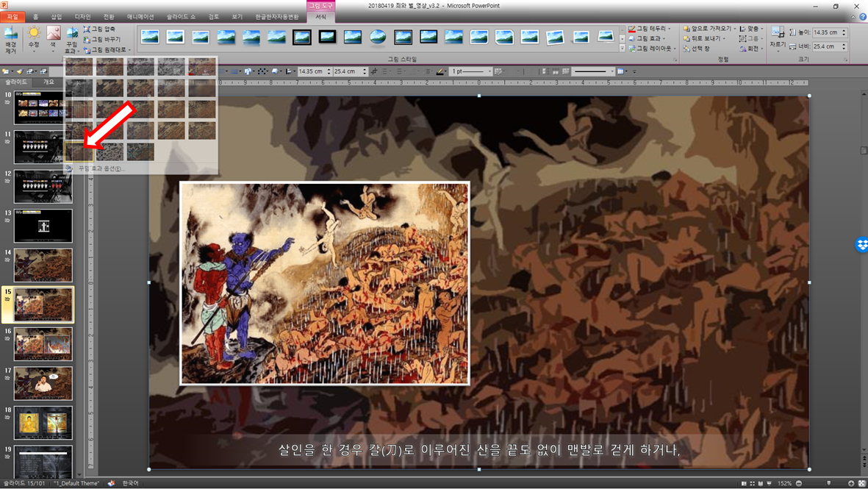Select slide 18 thumbnail
Viewport: 868px width, 489px height.
tap(43, 423)
